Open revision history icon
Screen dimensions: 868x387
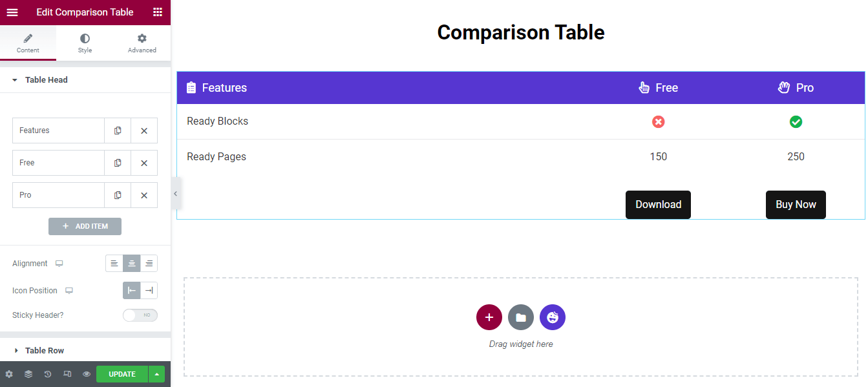tap(48, 374)
